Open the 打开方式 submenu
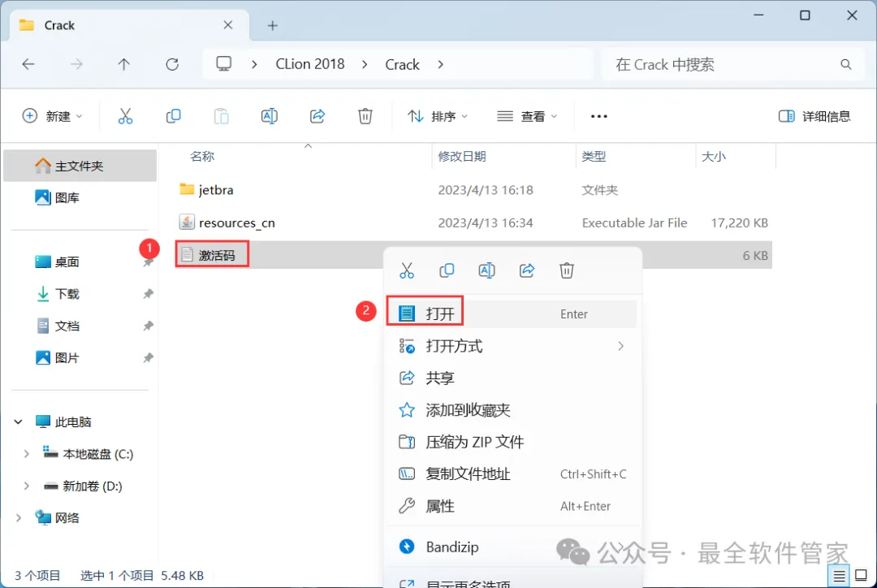 512,346
